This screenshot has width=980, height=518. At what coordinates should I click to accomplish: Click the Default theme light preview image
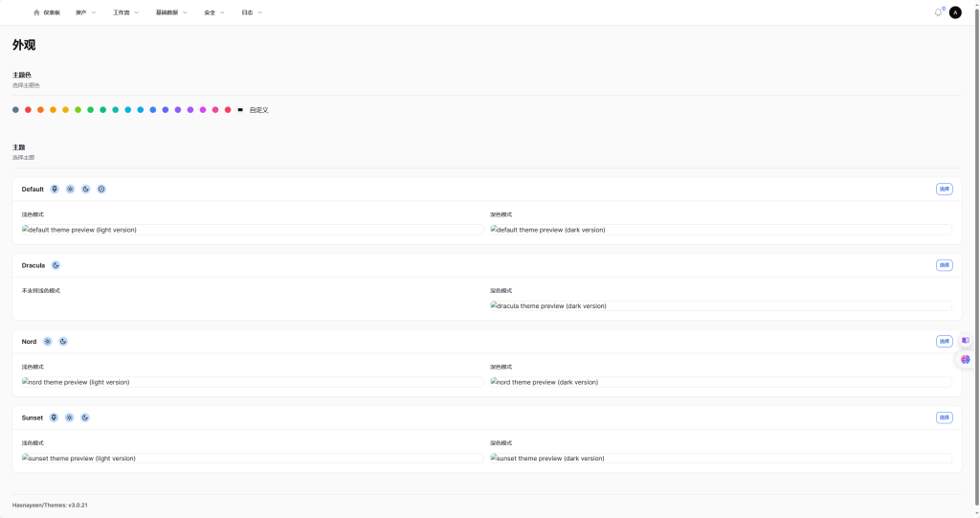pos(253,230)
